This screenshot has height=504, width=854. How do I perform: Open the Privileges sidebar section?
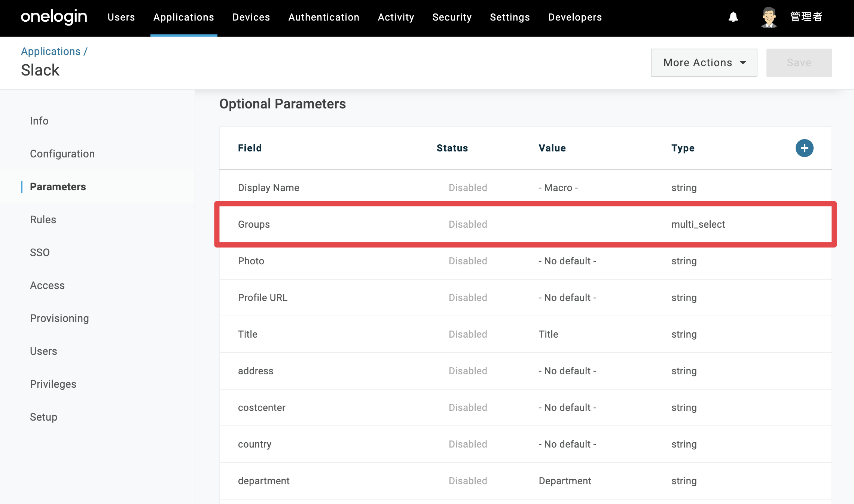click(53, 384)
